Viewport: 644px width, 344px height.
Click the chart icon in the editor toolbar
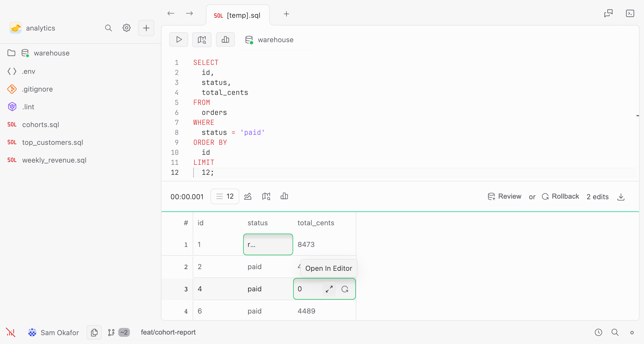(x=225, y=40)
